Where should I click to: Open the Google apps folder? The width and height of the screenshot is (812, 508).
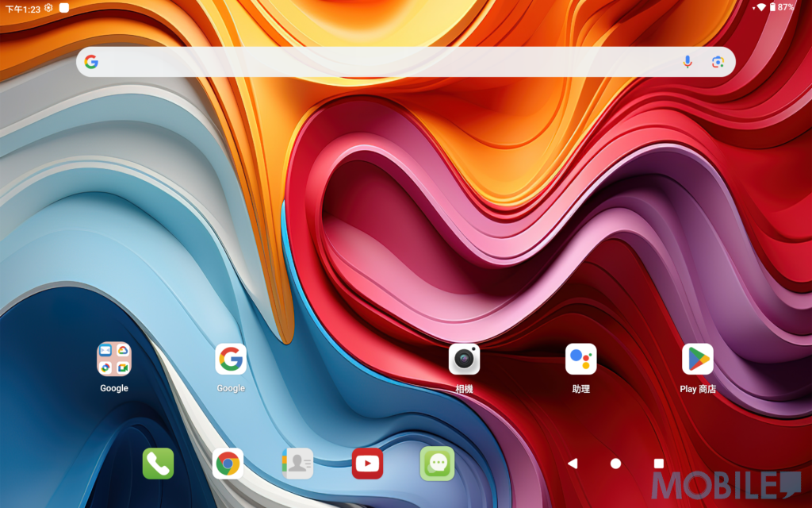[x=113, y=360]
